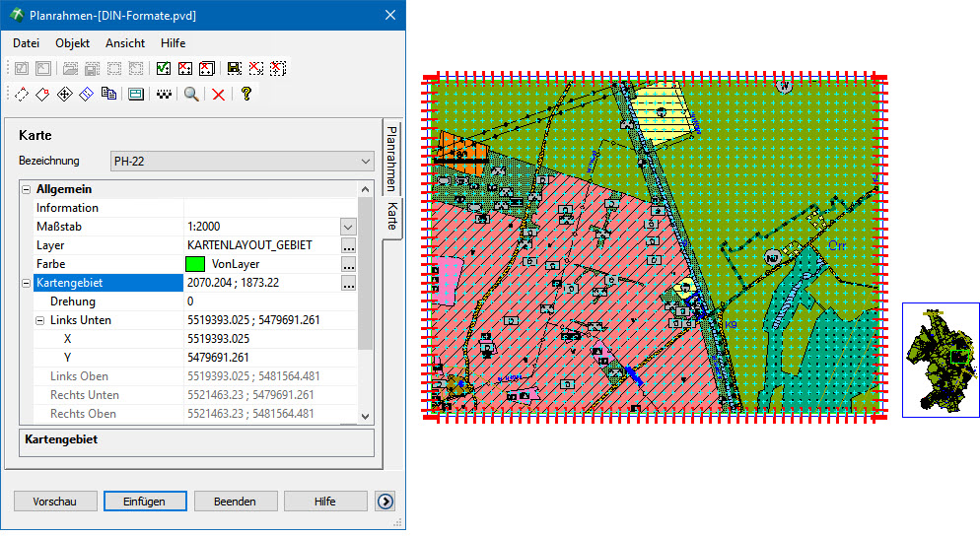Screen dimensions: 980x536
Task: Click the teal window layout icon
Action: tap(136, 94)
